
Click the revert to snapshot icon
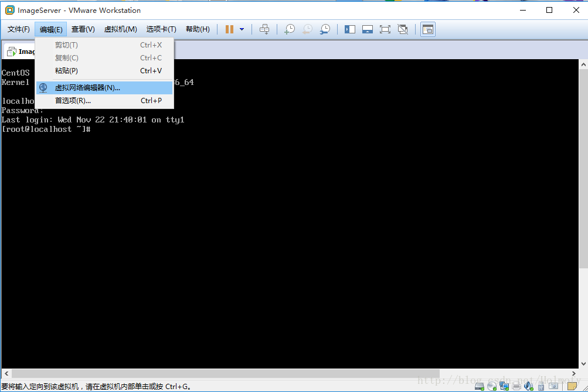click(x=308, y=29)
